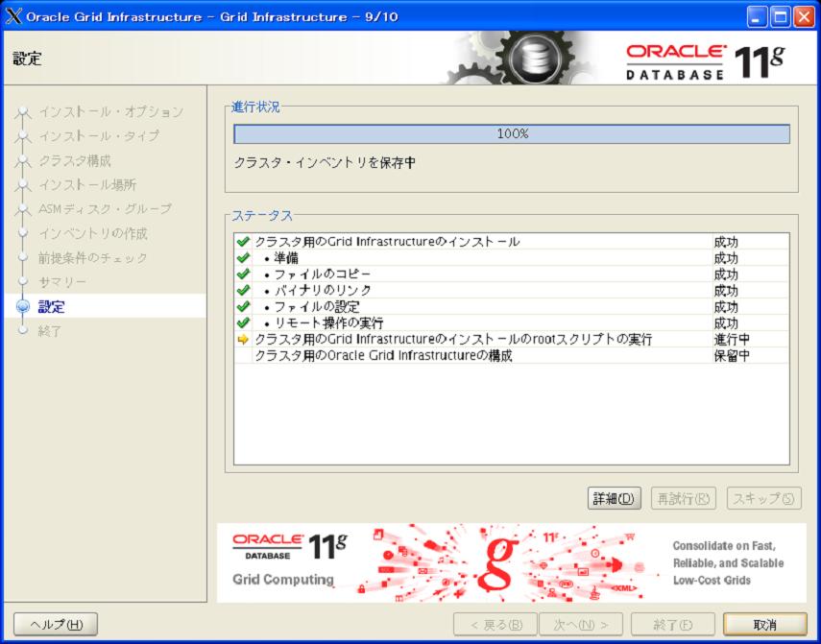Select the インストール・オプション step
Image resolution: width=821 pixels, height=644 pixels.
(111, 112)
